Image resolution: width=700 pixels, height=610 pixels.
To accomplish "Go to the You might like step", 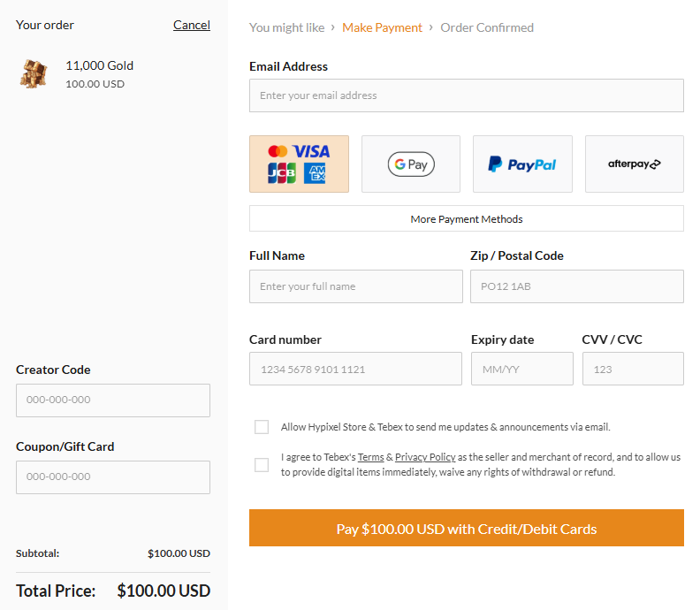I will pyautogui.click(x=286, y=27).
